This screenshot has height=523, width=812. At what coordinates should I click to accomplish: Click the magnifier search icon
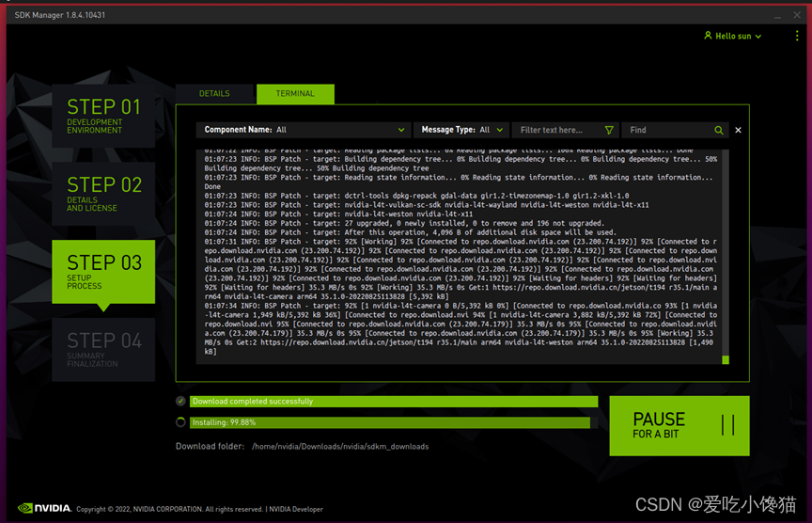click(719, 130)
